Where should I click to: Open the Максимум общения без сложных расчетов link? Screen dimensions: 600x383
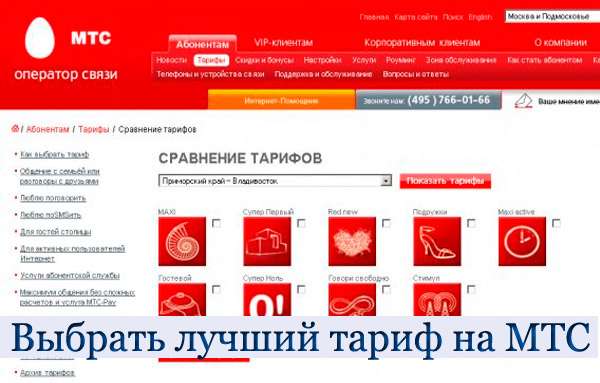coord(77,297)
